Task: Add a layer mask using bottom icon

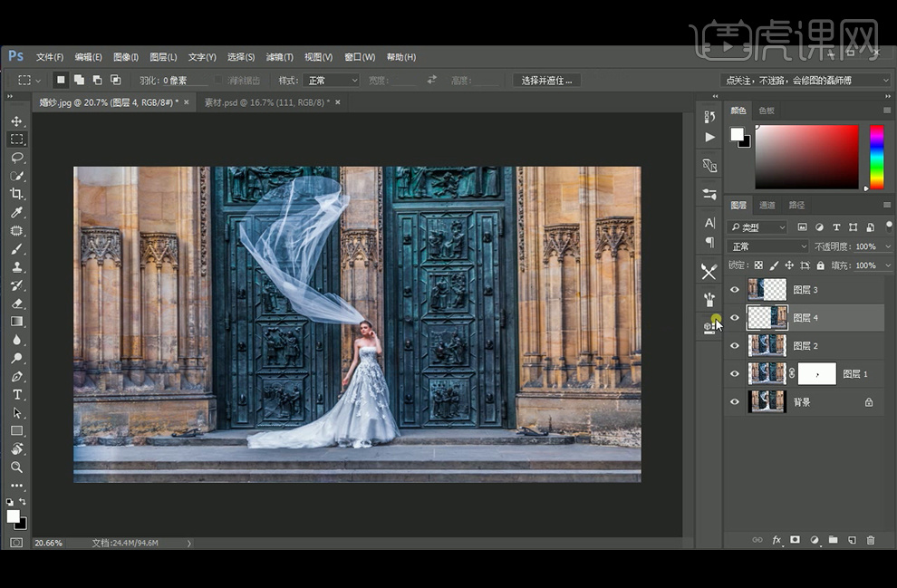Action: pyautogui.click(x=795, y=540)
